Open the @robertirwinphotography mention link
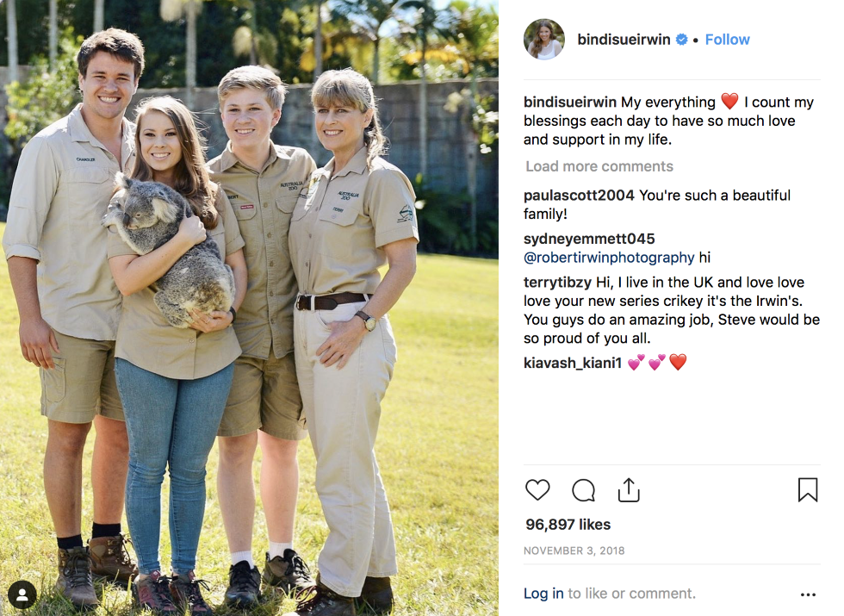This screenshot has height=616, width=844. (609, 258)
